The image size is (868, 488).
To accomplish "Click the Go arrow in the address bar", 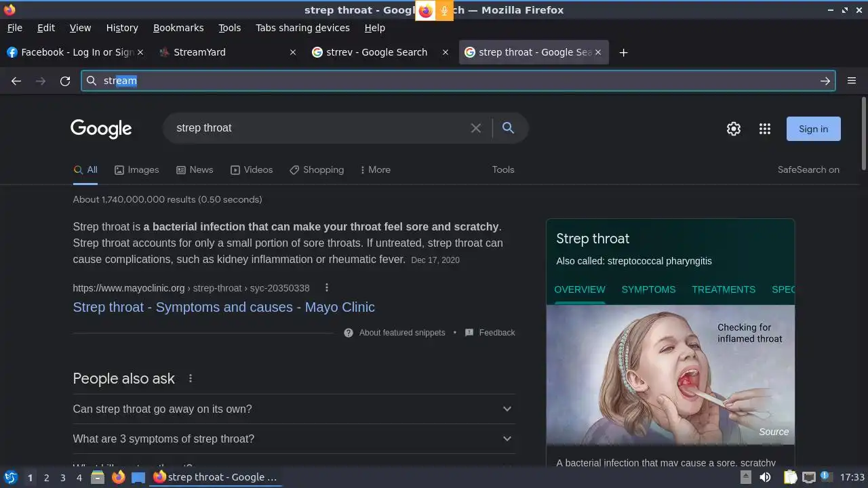I will click(x=825, y=81).
